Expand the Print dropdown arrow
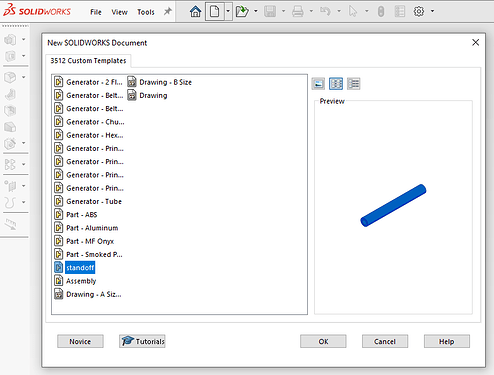 [x=311, y=11]
